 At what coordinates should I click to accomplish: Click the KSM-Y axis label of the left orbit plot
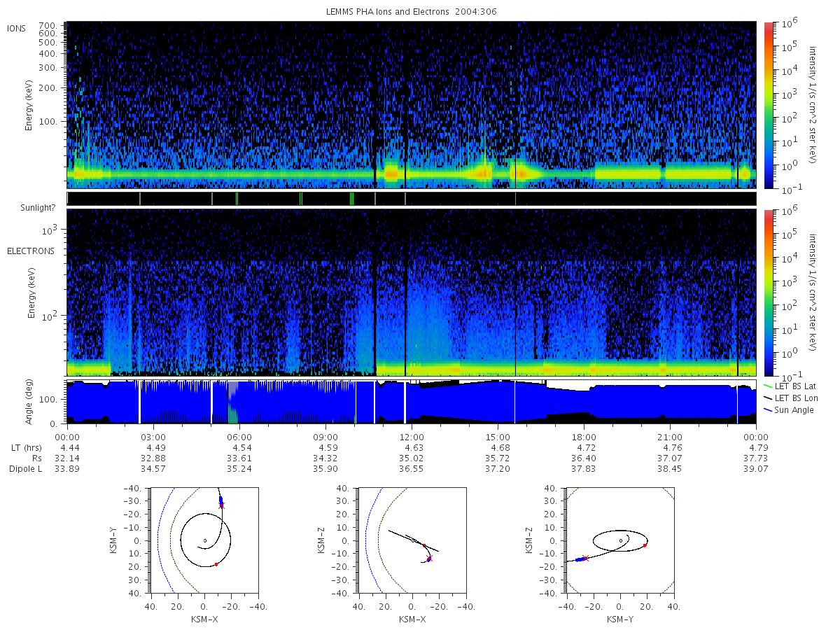[114, 540]
